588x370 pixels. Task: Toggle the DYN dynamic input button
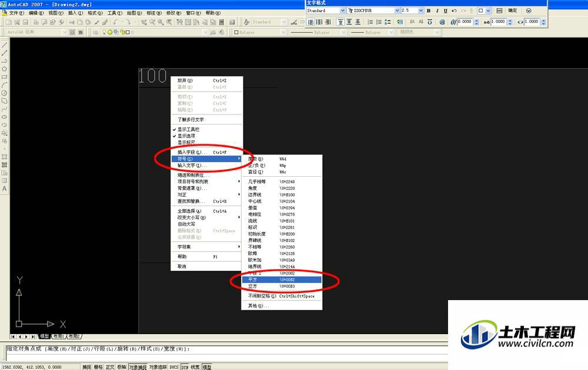pos(185,367)
